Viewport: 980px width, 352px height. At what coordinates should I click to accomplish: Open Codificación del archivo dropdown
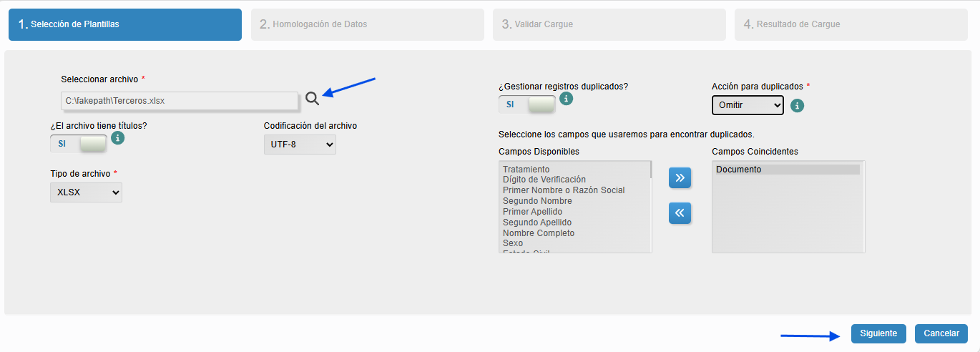click(x=300, y=145)
